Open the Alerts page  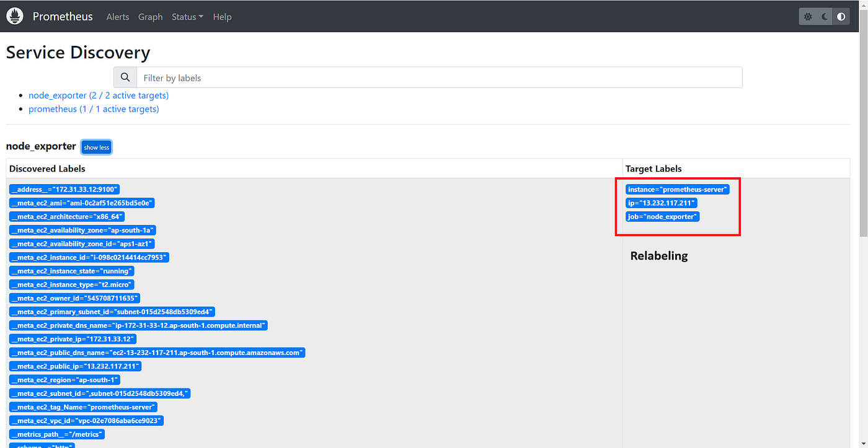click(118, 17)
